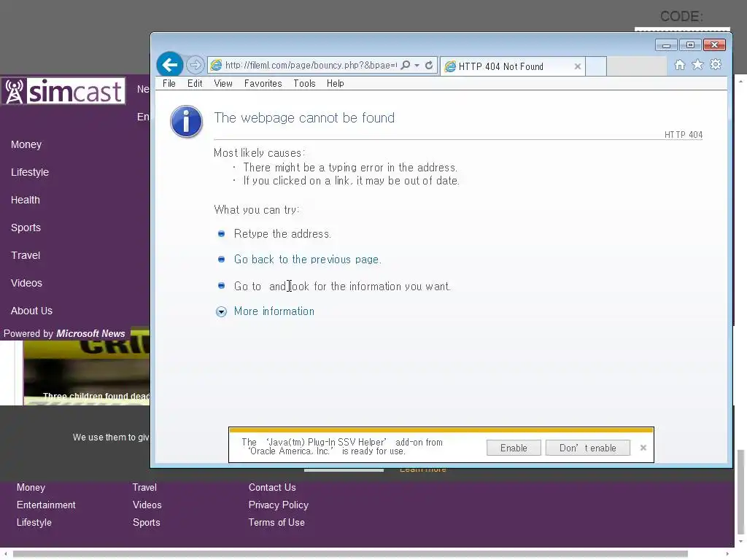Click in the browser address bar URL
The image size is (747, 560).
tap(311, 65)
